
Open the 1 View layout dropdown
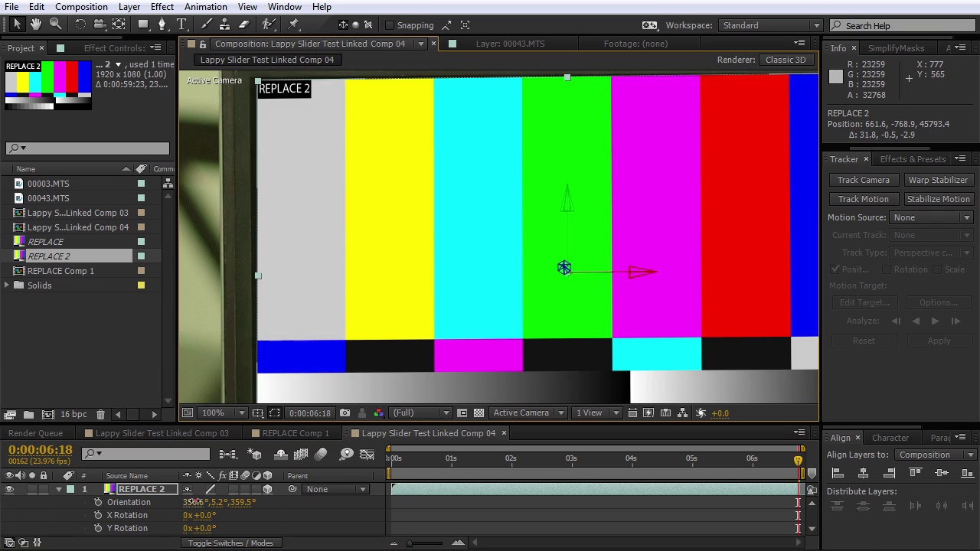(597, 413)
